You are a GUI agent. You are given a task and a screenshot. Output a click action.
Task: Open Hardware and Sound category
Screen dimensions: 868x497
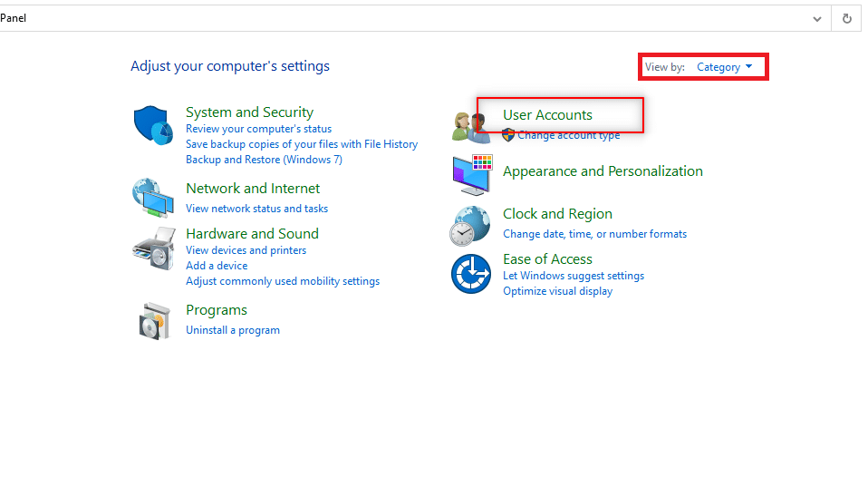[x=253, y=233]
